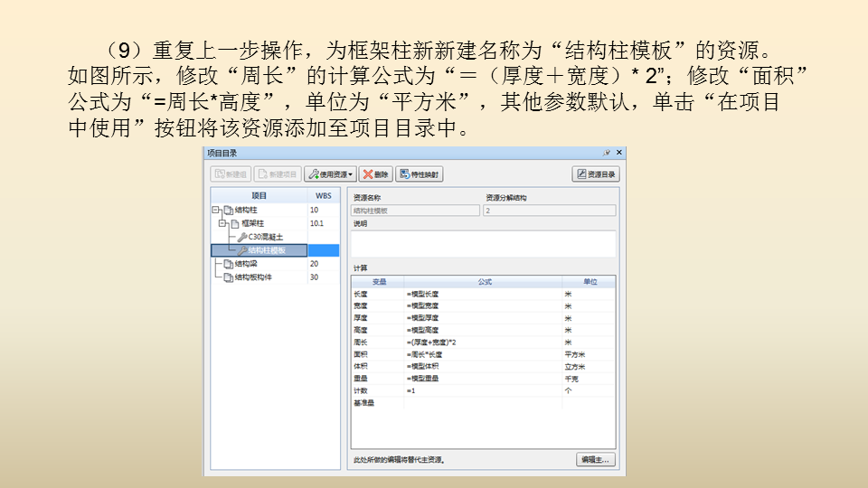Viewport: 868px width, 488px height.
Task: Click the 基准量 variable row
Action: click(x=483, y=403)
